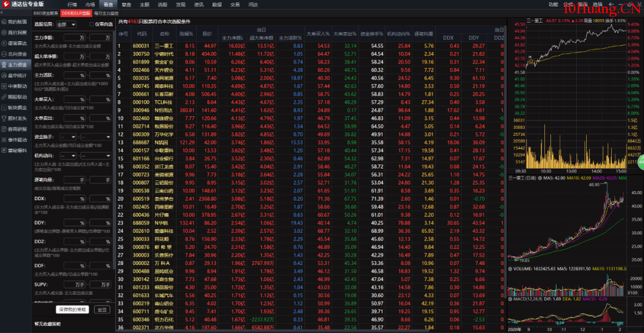
Task: Collapse sidebar with double-chevron icon
Action: tap(2, 13)
